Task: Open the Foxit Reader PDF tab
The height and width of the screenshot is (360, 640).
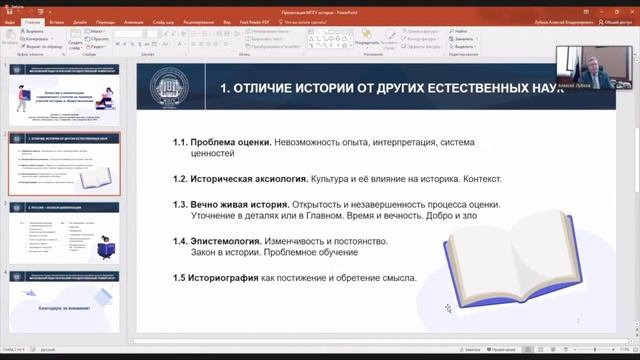Action: coord(254,22)
